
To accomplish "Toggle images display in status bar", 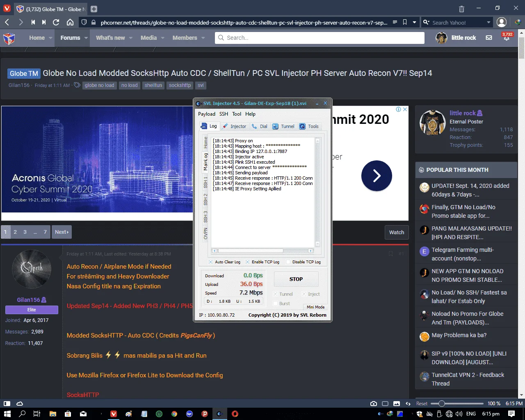I will pyautogui.click(x=397, y=404).
